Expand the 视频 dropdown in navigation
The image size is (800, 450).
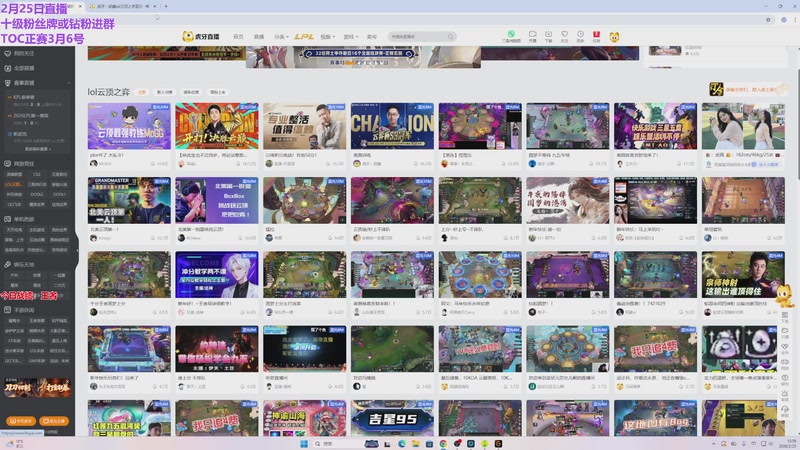click(x=328, y=37)
